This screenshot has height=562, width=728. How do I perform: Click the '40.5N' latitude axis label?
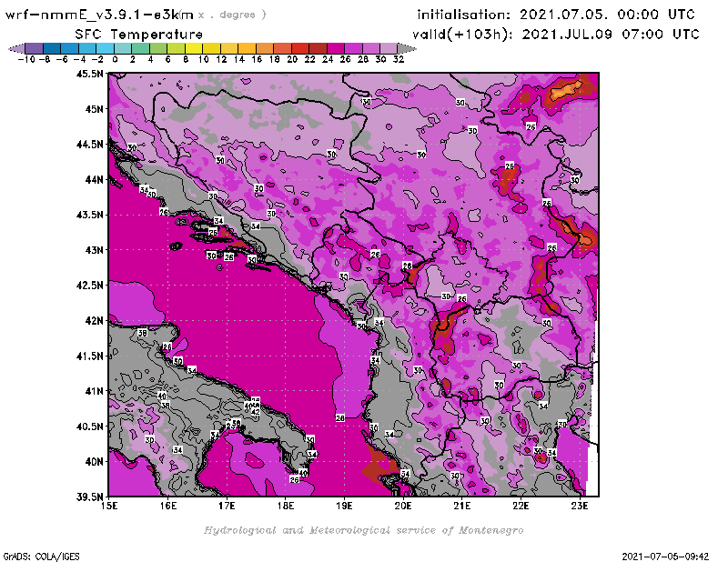(x=89, y=427)
